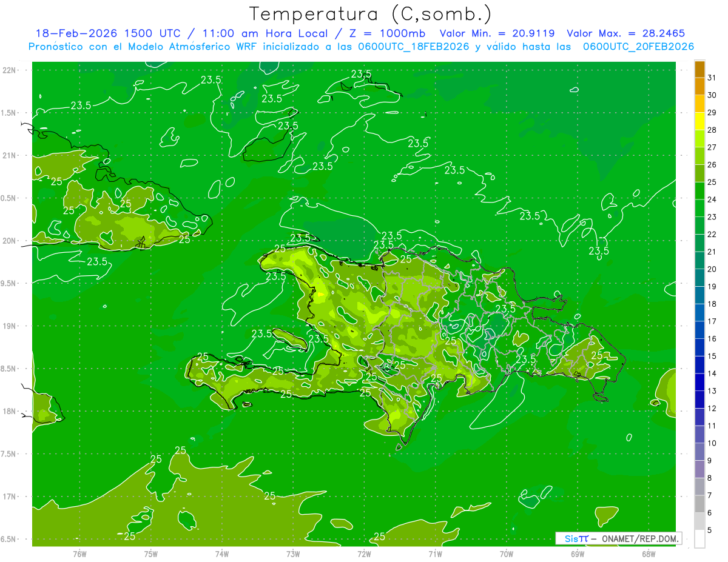Pick the blue legend band between 15 and 16
This screenshot has height=562, width=728.
[699, 347]
